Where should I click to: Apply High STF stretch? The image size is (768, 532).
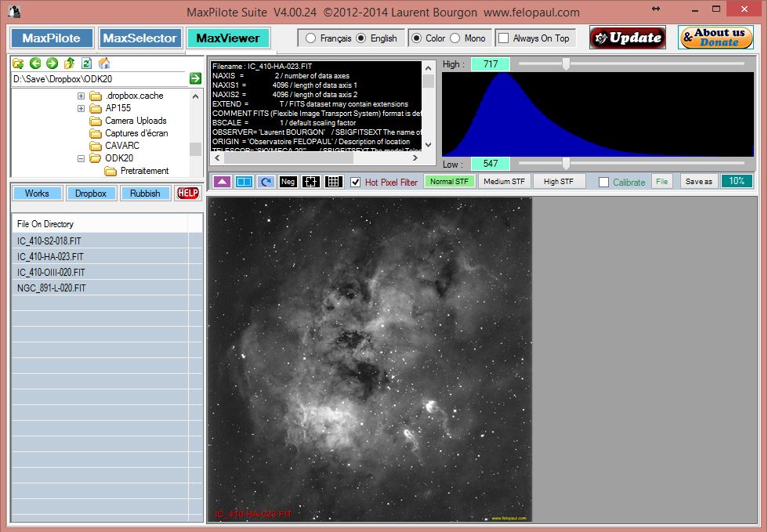(x=558, y=181)
